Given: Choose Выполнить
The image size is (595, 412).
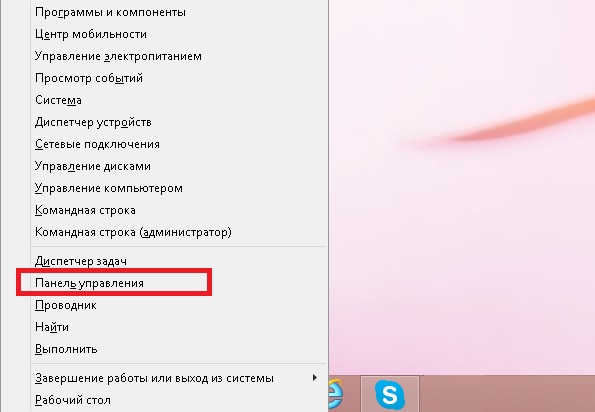Looking at the screenshot, I should click(x=178, y=349).
